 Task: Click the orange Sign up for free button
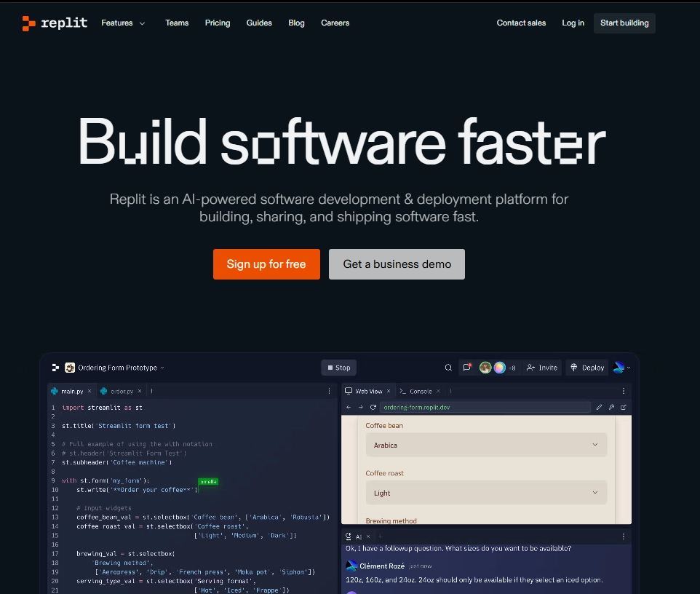coord(266,264)
